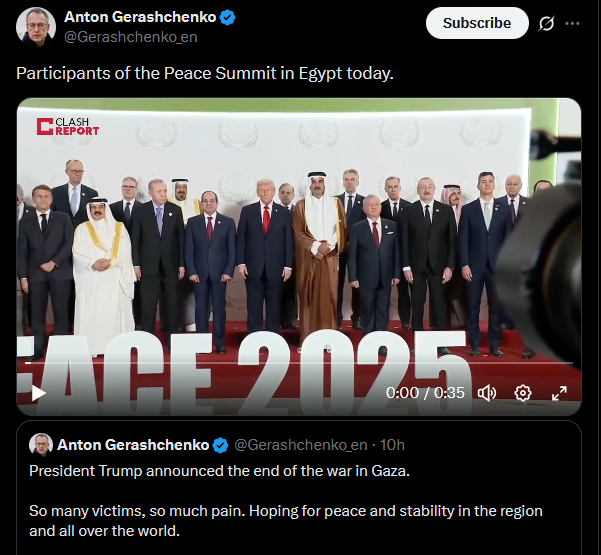Open the three-dot more options menu
Screen dimensions: 601x555
point(572,23)
